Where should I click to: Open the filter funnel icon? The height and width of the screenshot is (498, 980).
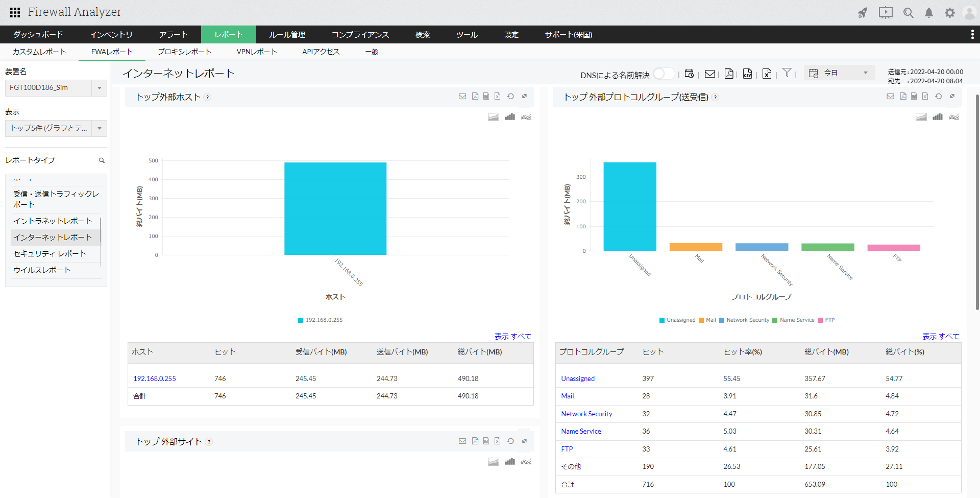coord(787,73)
